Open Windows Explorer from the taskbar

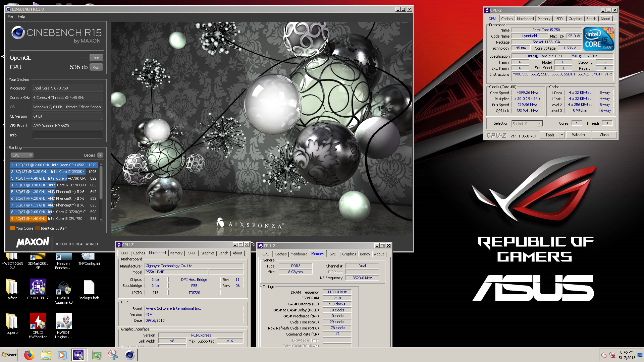(46, 355)
